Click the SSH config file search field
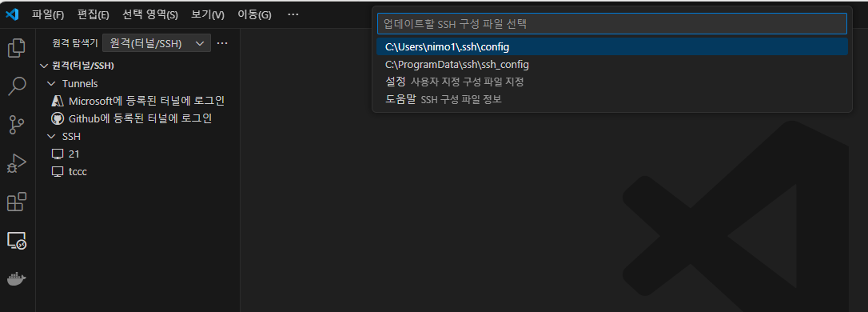 coord(611,24)
